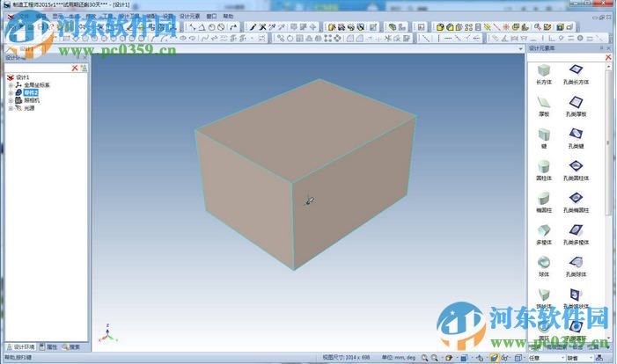The height and width of the screenshot is (364, 617).
Task: Click the second zoom magnifier in the status bar
Action: point(435,358)
